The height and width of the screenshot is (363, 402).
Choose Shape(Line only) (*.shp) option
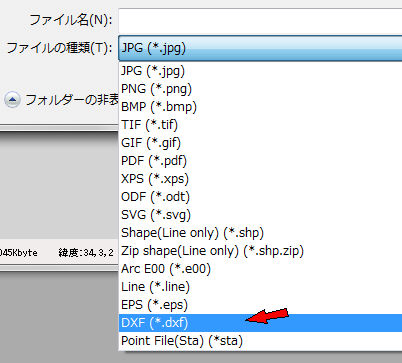point(260,233)
